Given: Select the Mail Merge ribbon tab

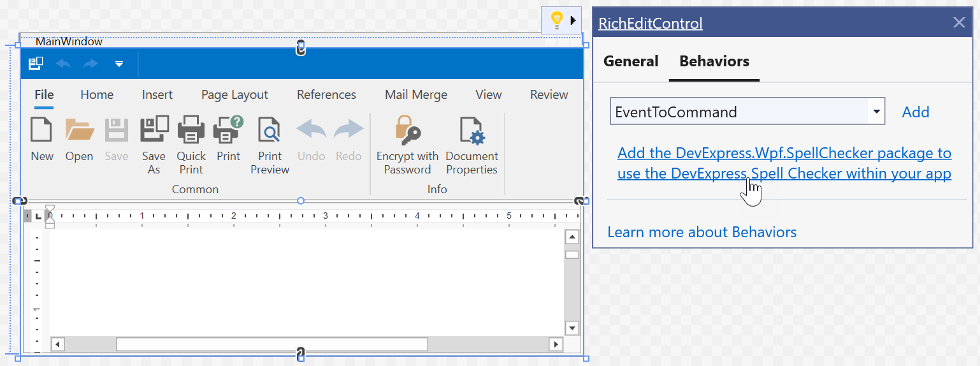Looking at the screenshot, I should pyautogui.click(x=415, y=95).
